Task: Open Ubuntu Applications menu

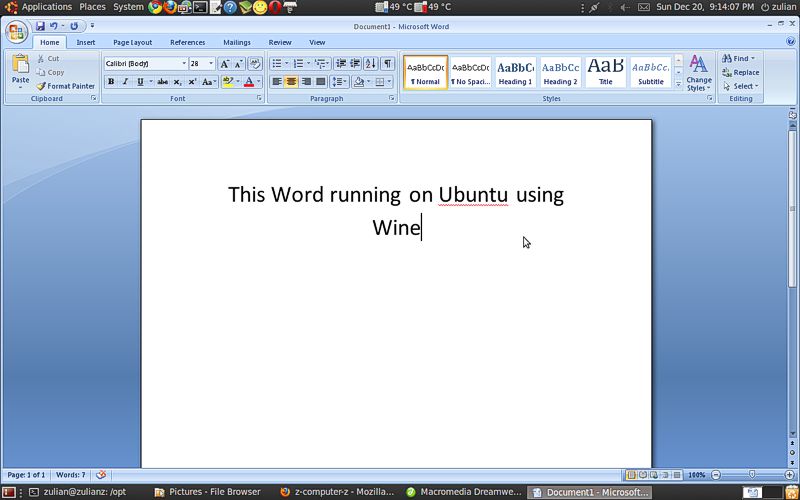Action: click(x=46, y=7)
